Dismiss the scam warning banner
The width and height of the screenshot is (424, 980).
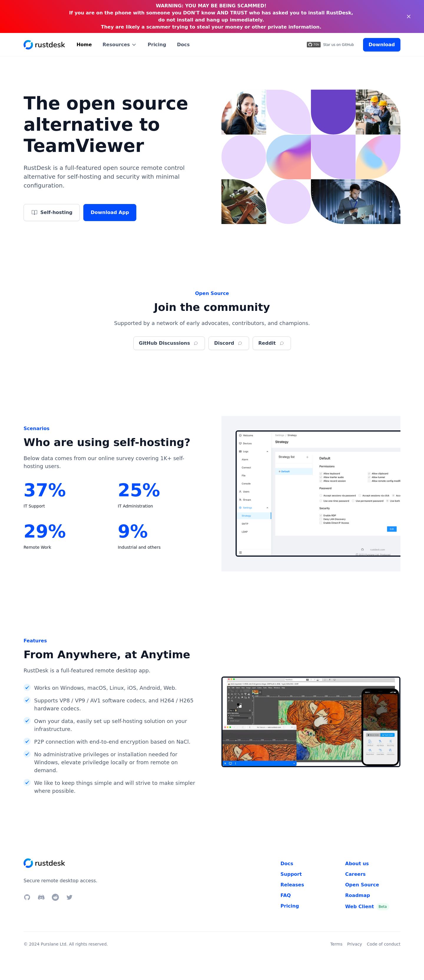(408, 16)
